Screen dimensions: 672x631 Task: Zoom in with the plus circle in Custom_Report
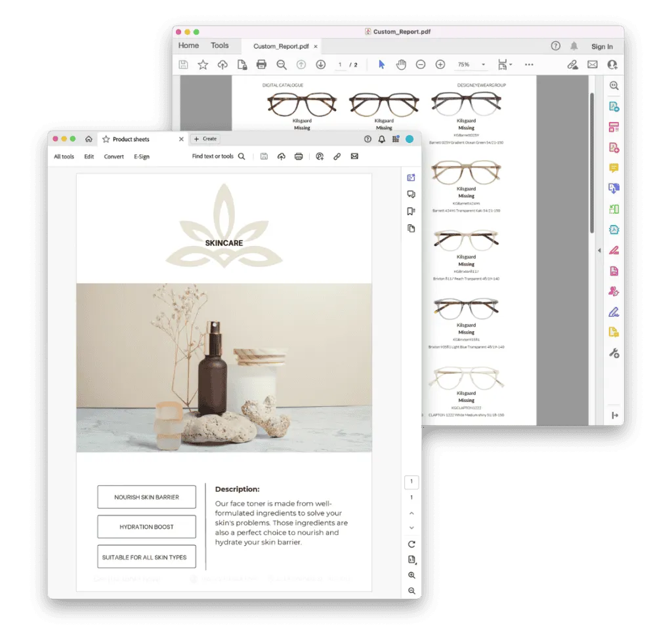[x=440, y=65]
